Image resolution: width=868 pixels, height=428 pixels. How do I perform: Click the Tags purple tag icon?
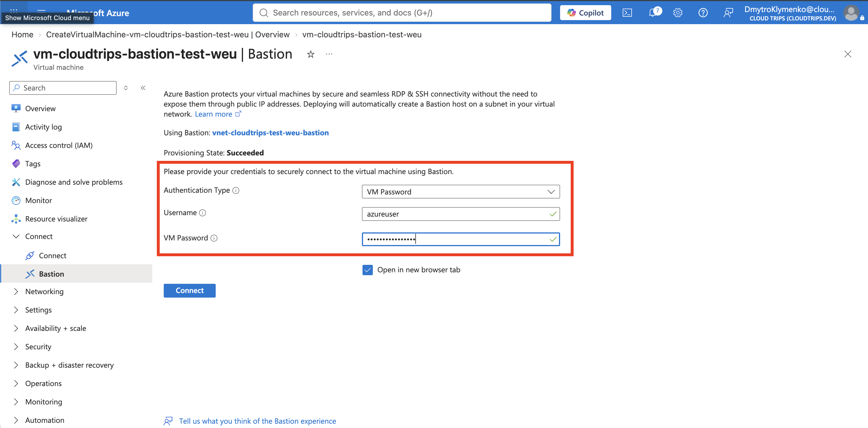click(16, 164)
